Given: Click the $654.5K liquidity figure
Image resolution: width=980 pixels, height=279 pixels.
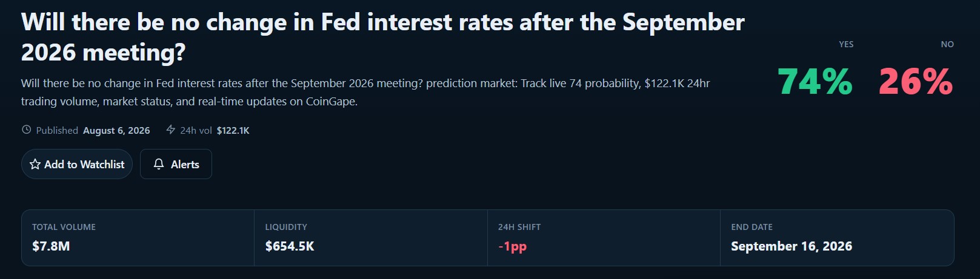Looking at the screenshot, I should tap(290, 246).
